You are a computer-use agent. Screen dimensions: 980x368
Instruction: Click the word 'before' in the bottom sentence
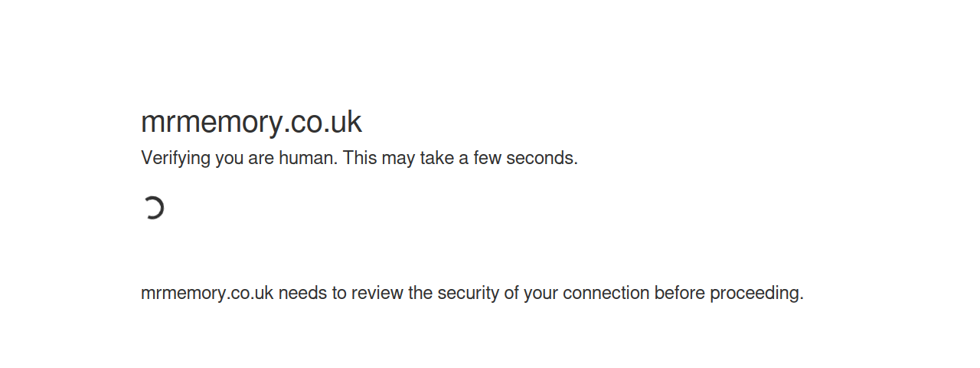679,293
